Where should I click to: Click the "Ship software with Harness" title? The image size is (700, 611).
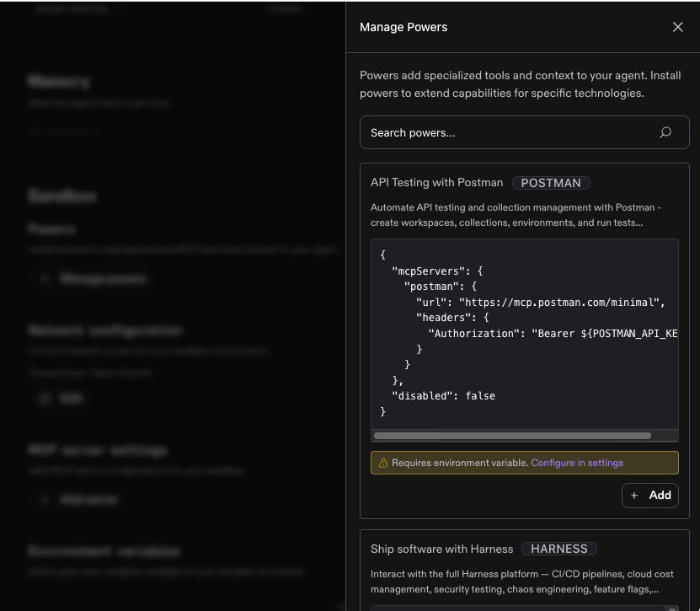click(441, 549)
